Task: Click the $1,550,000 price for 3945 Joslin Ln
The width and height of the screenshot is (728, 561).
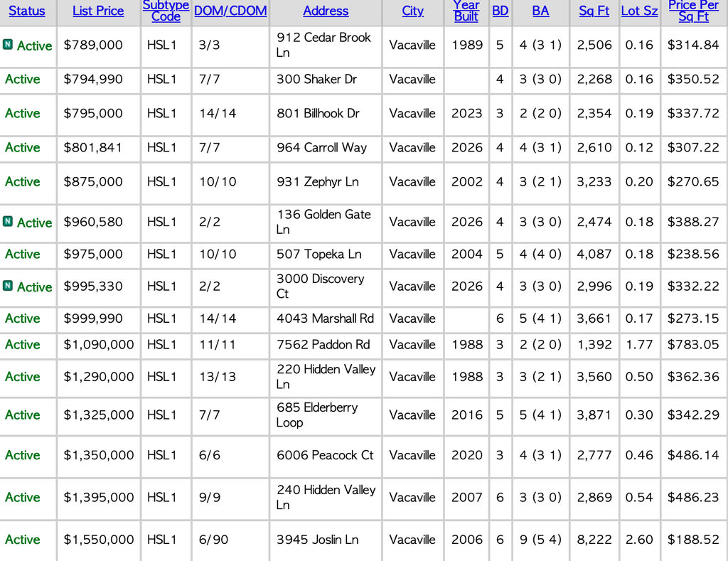Action: click(97, 540)
